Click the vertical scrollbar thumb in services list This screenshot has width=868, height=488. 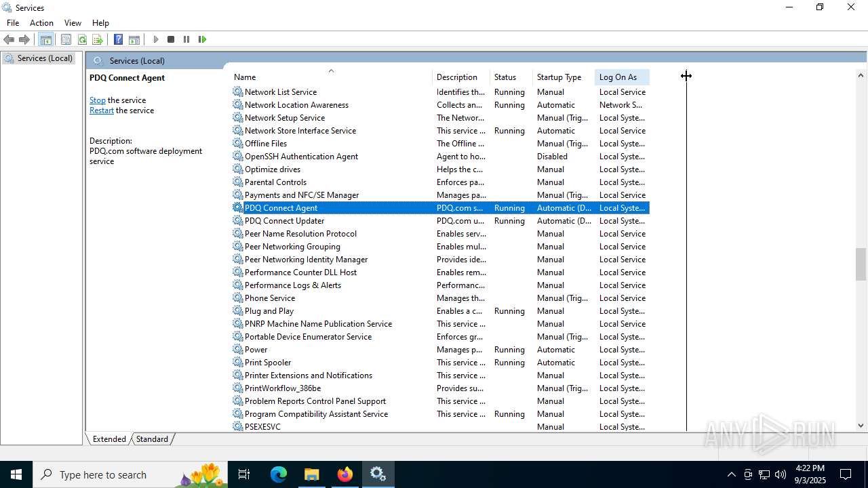[861, 264]
